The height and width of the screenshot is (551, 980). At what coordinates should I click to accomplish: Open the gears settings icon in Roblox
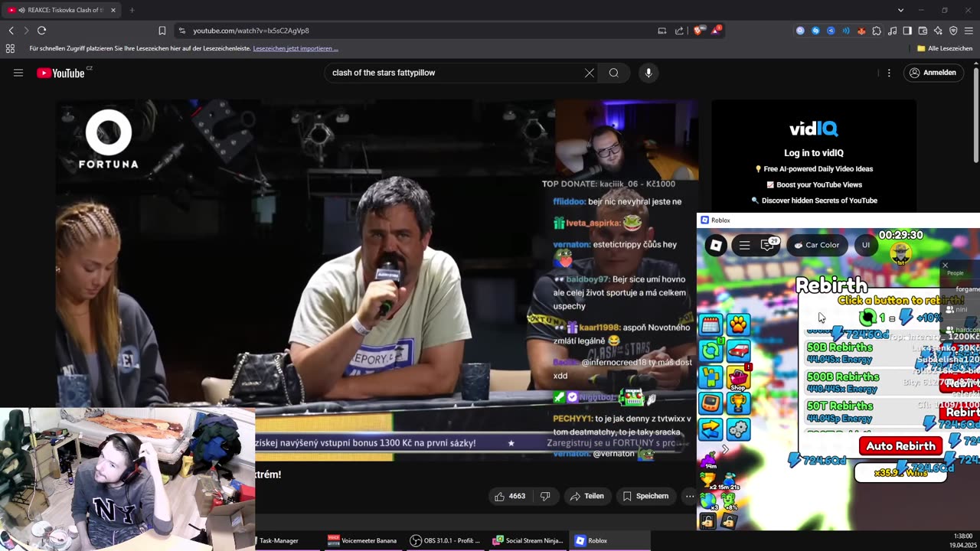pyautogui.click(x=738, y=429)
